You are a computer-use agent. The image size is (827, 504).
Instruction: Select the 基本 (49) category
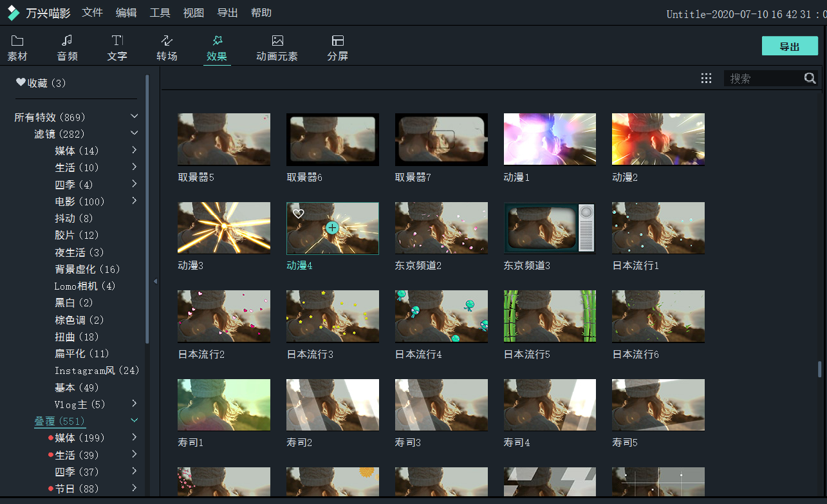pos(77,387)
